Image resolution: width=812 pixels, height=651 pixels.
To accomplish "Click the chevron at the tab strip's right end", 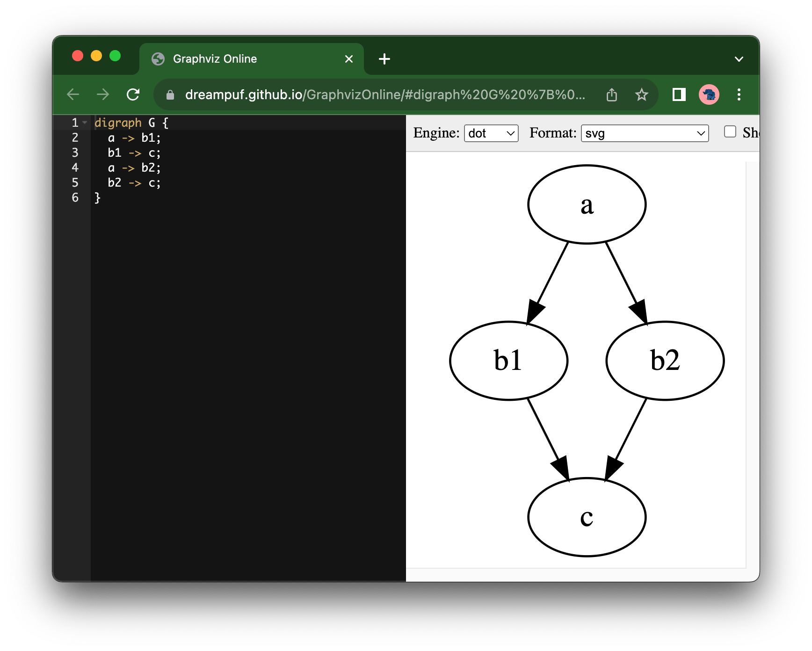I will pyautogui.click(x=738, y=59).
